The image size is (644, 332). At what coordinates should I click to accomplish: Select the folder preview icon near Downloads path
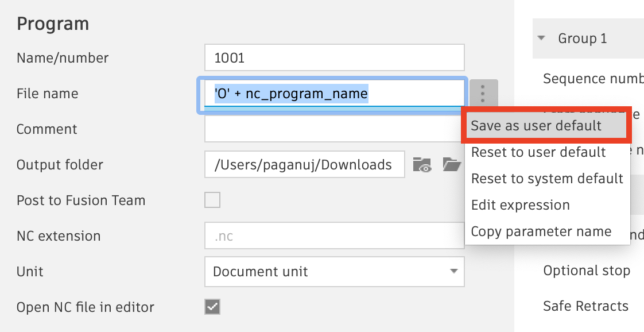(422, 164)
